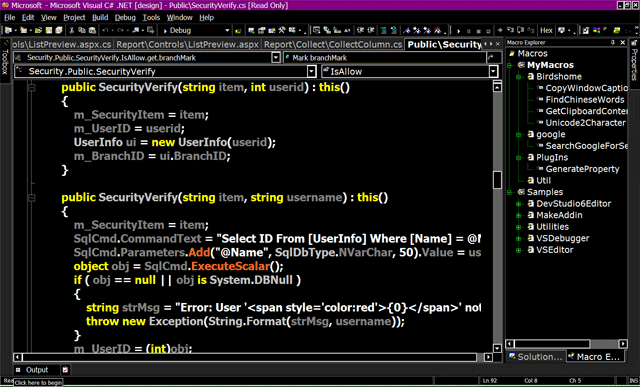Click the Undo arrow icon

coord(105,30)
